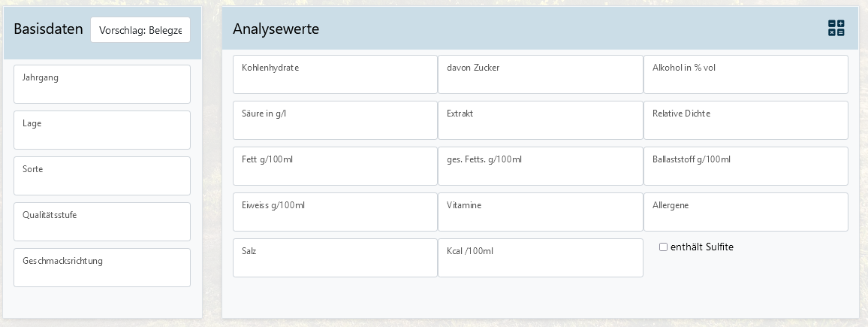Open the 'Vorschlag: Belegze' dropdown

140,31
